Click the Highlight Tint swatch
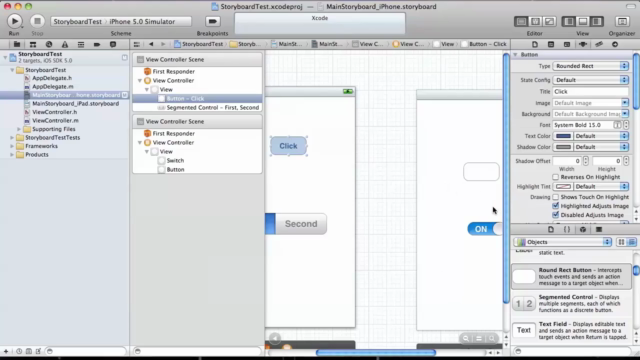640x360 pixels. [x=563, y=187]
